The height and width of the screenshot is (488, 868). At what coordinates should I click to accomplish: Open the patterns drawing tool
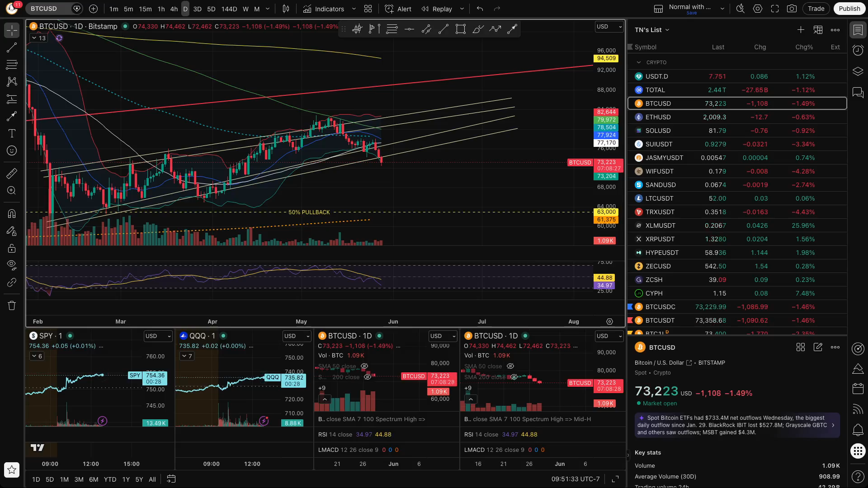(x=12, y=82)
